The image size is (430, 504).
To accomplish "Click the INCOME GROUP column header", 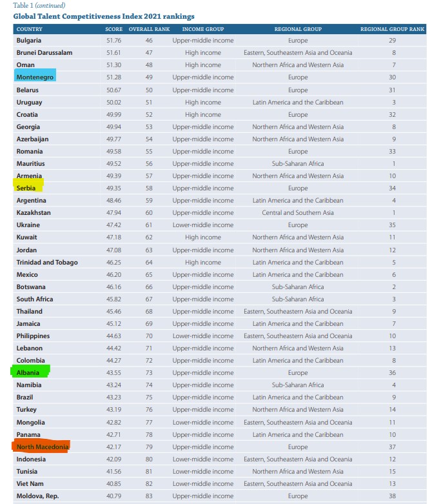I will (x=202, y=29).
